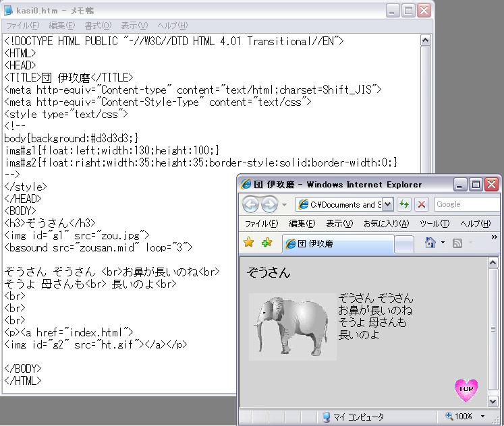Open IE お気に入り(A) menu
Screen dimensions: 504x426
tap(386, 223)
